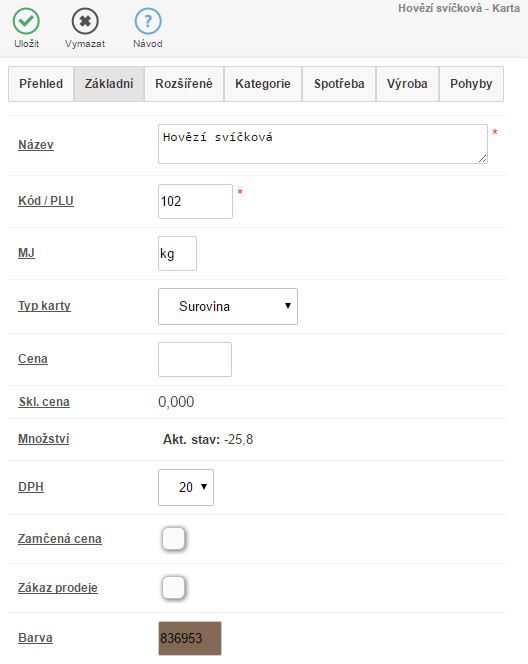This screenshot has width=528, height=664.
Task: Switch to the Přehled tab
Action: point(41,84)
